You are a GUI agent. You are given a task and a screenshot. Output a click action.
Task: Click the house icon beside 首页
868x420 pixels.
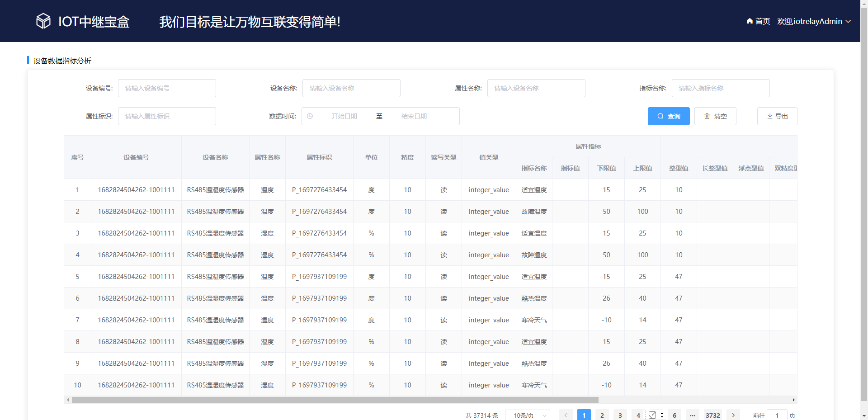pyautogui.click(x=749, y=21)
